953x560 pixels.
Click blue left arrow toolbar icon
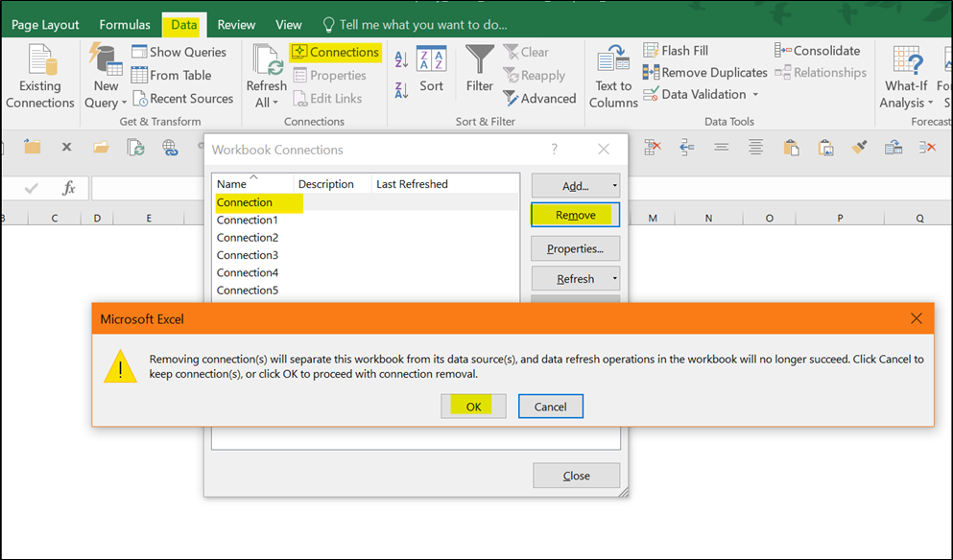point(687,147)
